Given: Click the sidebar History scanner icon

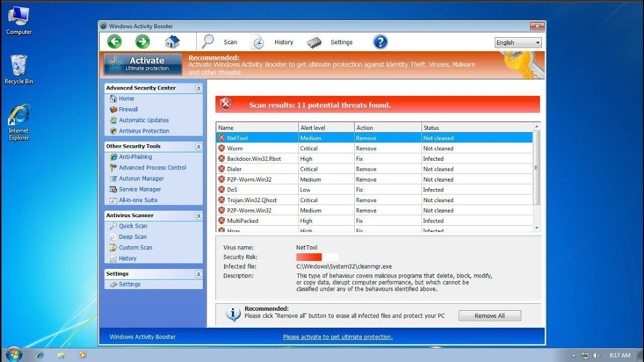Looking at the screenshot, I should point(113,258).
